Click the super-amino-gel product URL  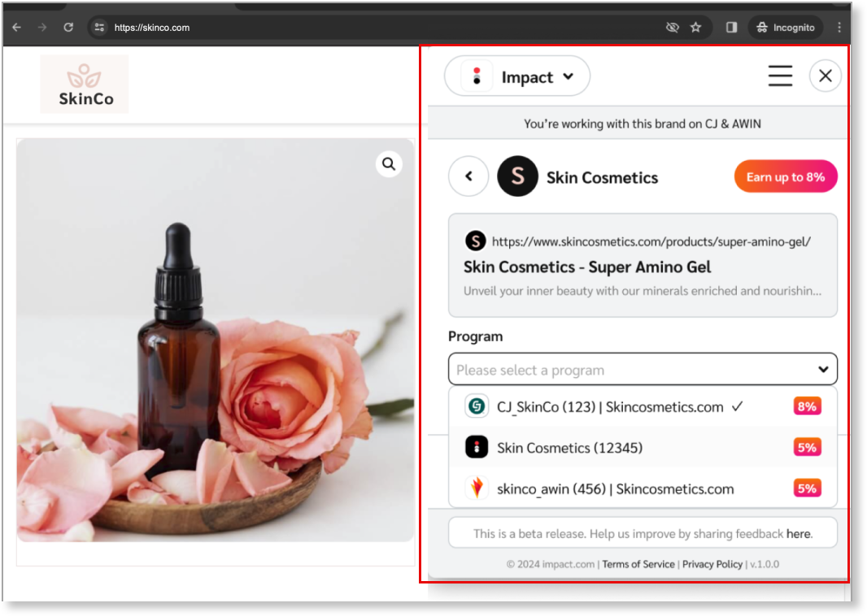[x=651, y=241]
